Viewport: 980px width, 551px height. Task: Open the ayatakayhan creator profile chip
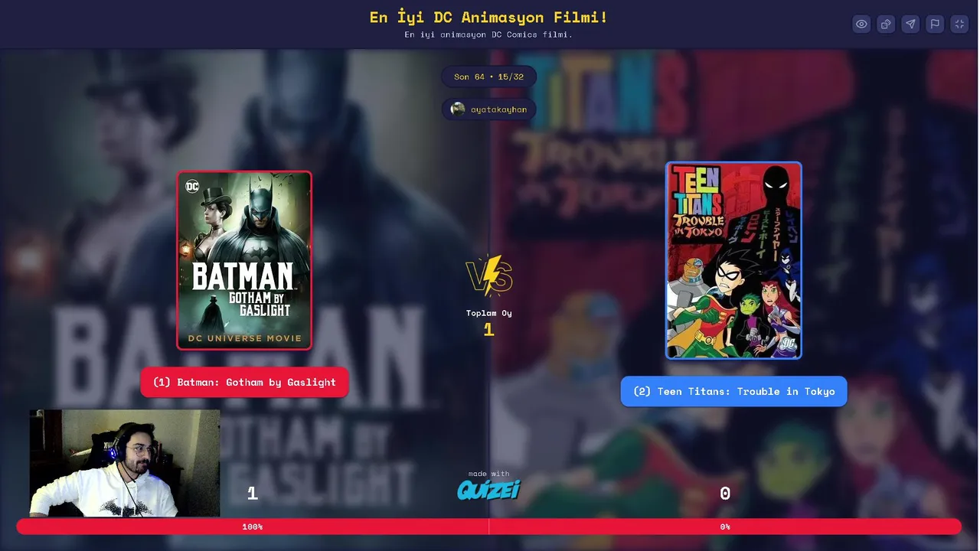pyautogui.click(x=488, y=109)
